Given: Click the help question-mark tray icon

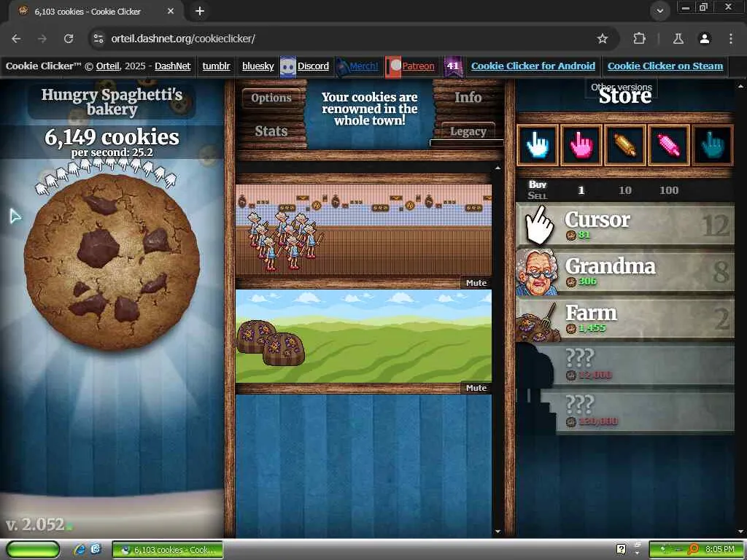Looking at the screenshot, I should point(621,550).
